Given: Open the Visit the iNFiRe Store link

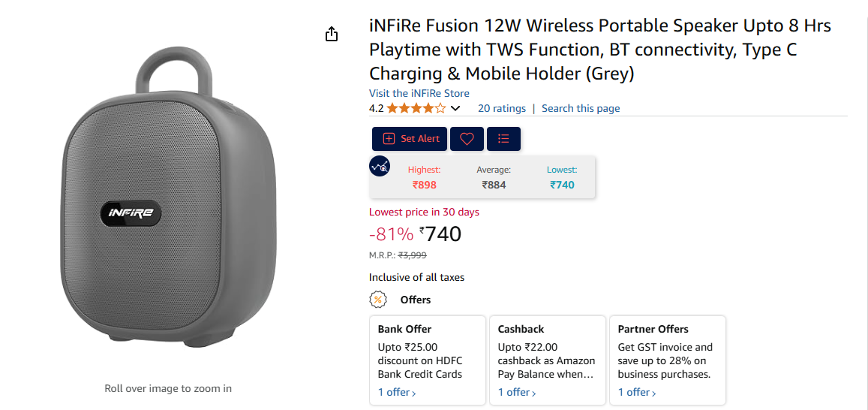Looking at the screenshot, I should point(419,93).
